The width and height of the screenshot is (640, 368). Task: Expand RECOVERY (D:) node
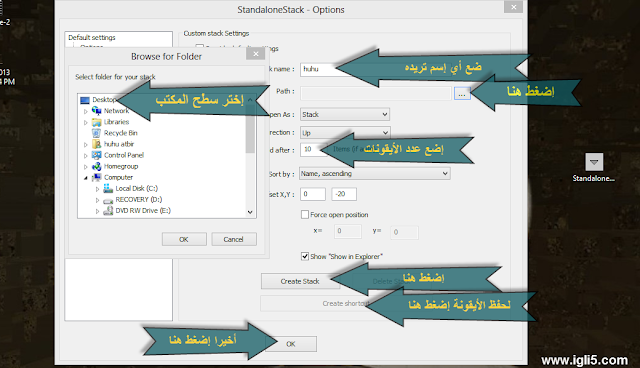[x=97, y=200]
